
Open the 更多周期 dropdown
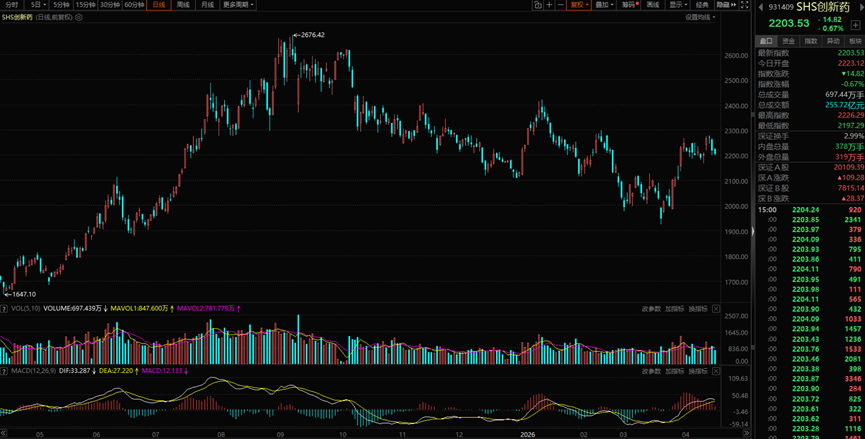tap(238, 5)
